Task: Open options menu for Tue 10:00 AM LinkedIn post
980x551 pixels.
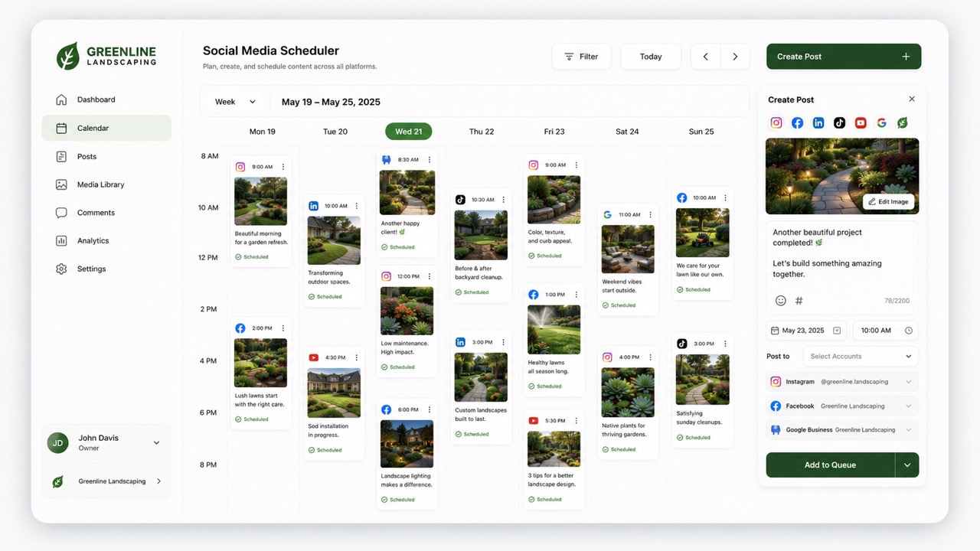Action: click(356, 206)
